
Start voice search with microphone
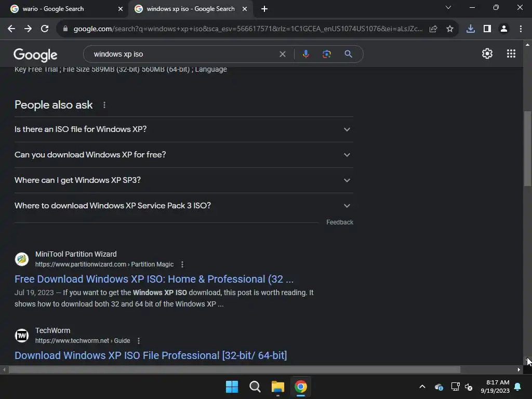305,54
